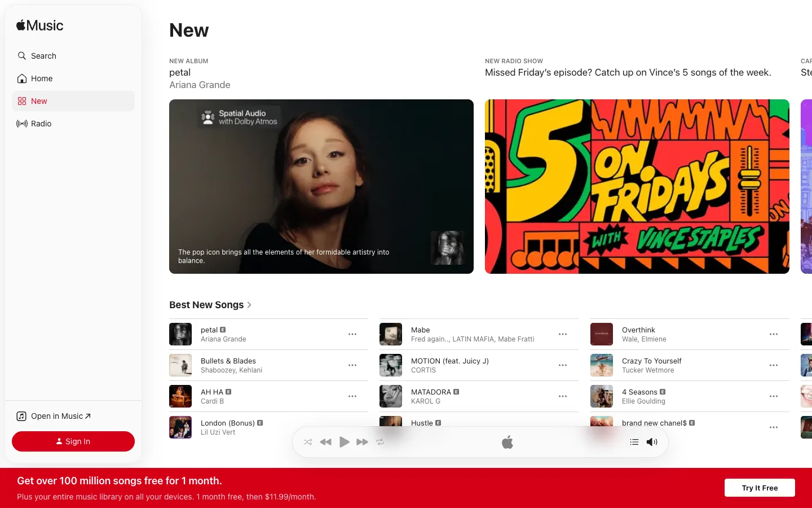The image size is (812, 508).
Task: Open the playing next queue list
Action: pyautogui.click(x=634, y=442)
